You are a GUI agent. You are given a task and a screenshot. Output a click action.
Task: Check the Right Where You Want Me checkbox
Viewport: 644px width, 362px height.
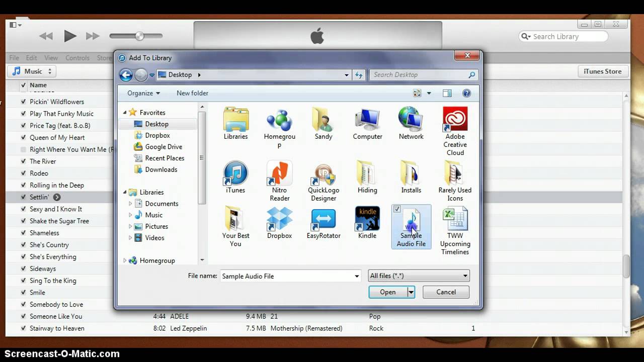(x=23, y=149)
